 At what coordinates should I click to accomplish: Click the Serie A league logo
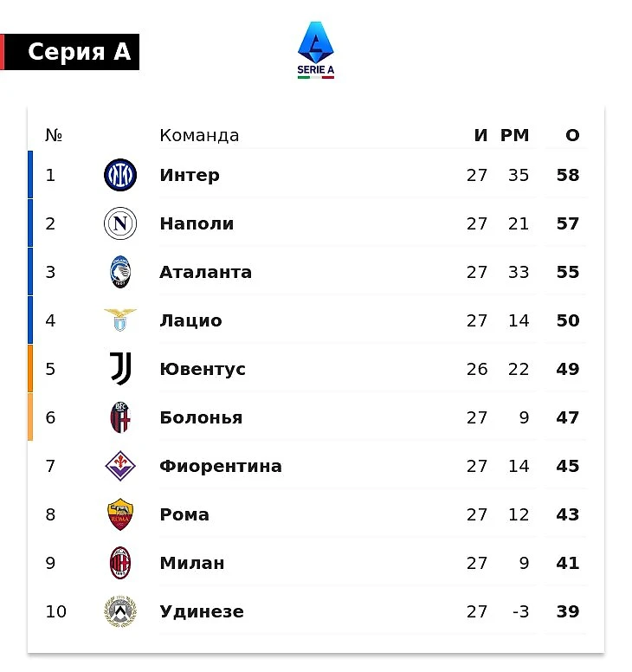(316, 49)
